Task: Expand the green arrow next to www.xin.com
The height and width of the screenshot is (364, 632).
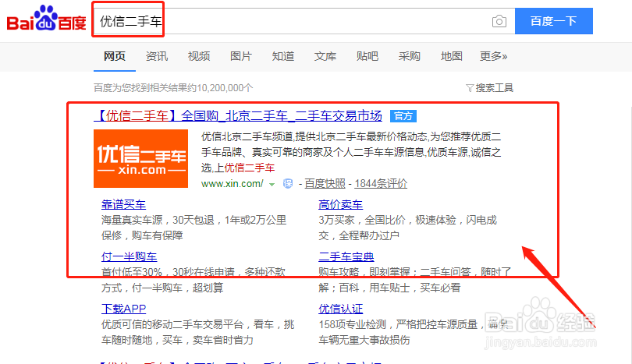Action: point(272,185)
